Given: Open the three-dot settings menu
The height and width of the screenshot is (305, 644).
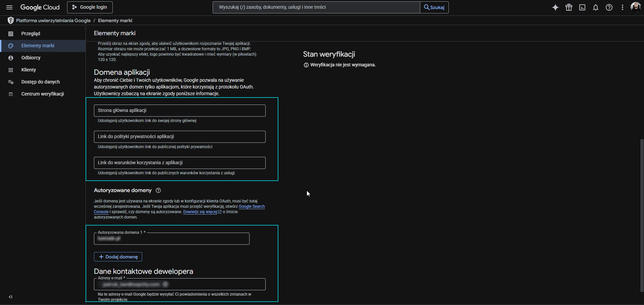Looking at the screenshot, I should coord(623,7).
